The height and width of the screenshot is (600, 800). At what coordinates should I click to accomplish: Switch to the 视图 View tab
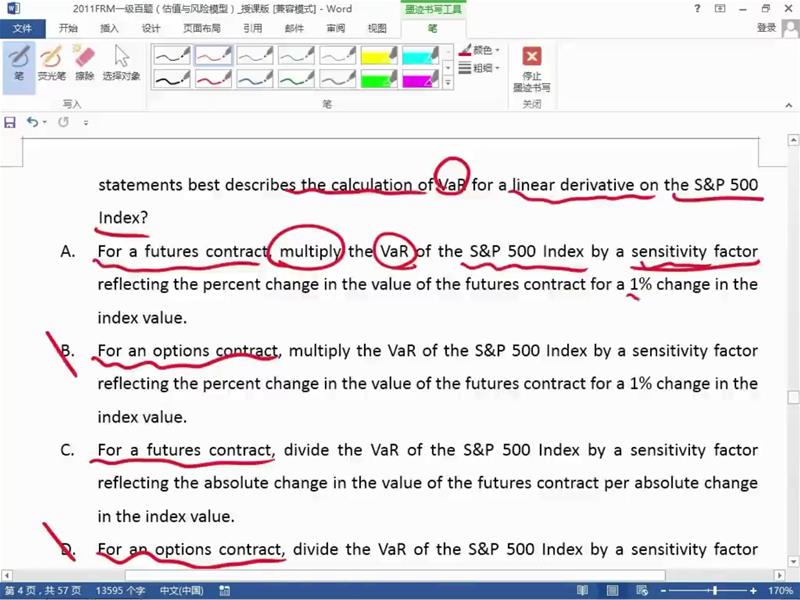377,29
